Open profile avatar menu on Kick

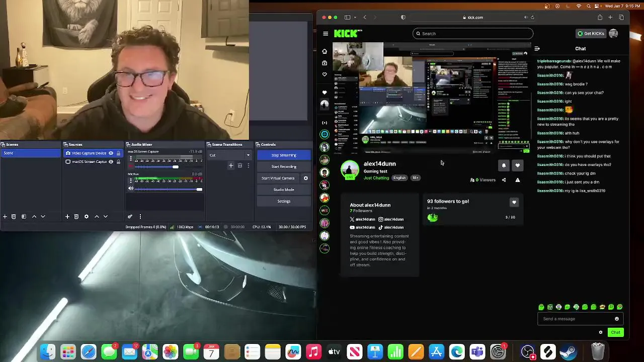(613, 34)
